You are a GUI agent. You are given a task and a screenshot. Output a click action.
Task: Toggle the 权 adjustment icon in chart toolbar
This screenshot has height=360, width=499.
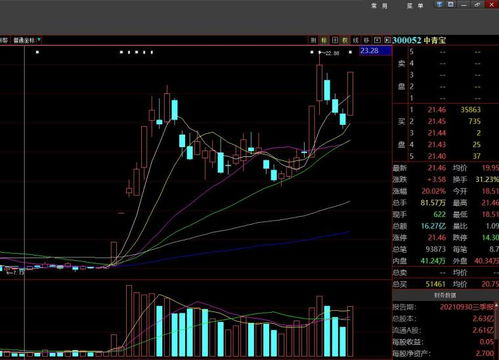[x=345, y=40]
